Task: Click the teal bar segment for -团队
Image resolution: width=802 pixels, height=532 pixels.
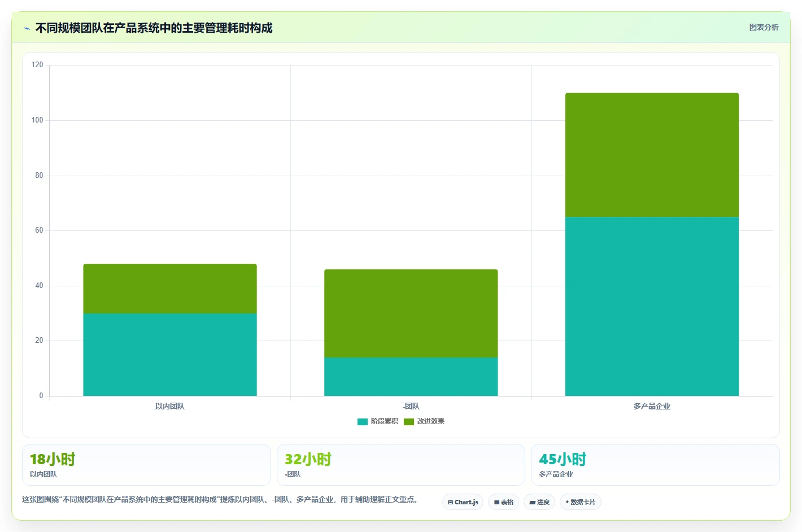Action: pyautogui.click(x=411, y=377)
